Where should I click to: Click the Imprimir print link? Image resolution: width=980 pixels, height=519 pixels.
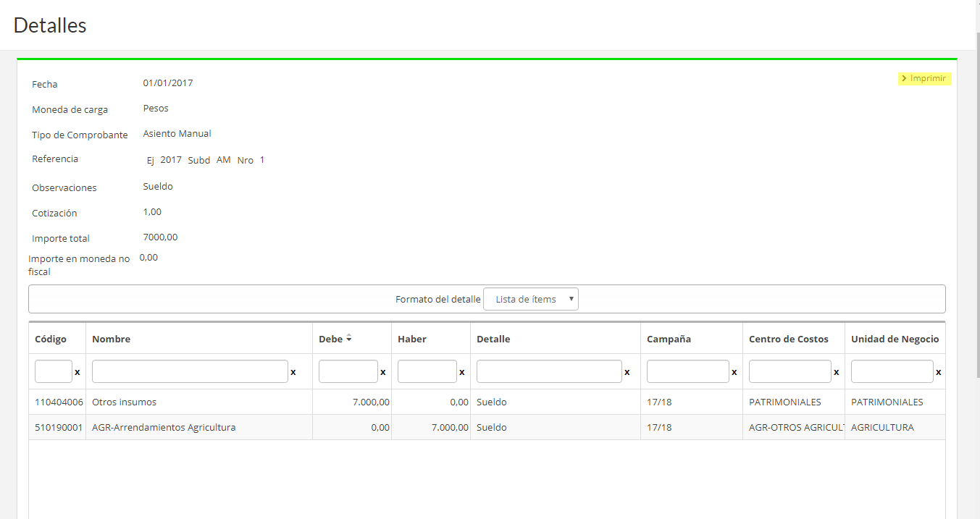tap(924, 78)
